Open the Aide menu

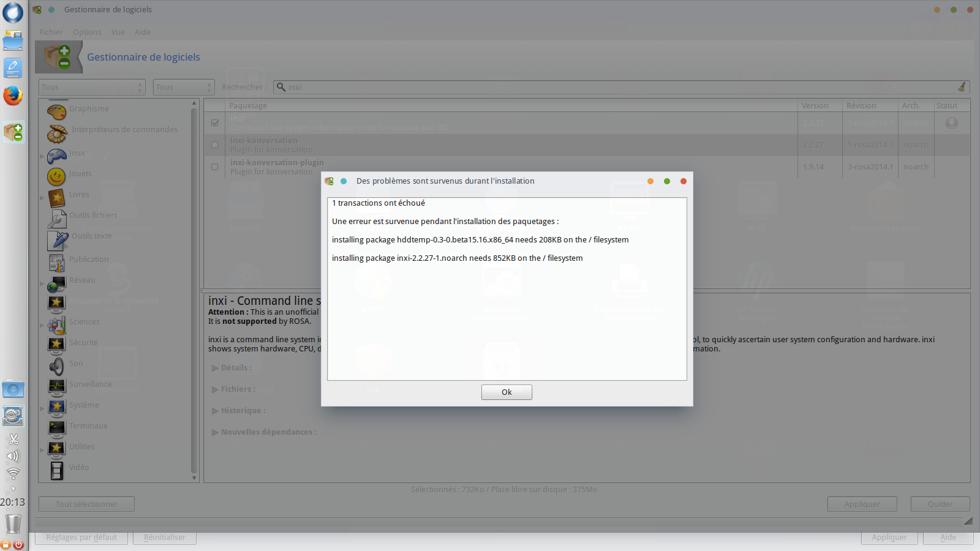(143, 32)
